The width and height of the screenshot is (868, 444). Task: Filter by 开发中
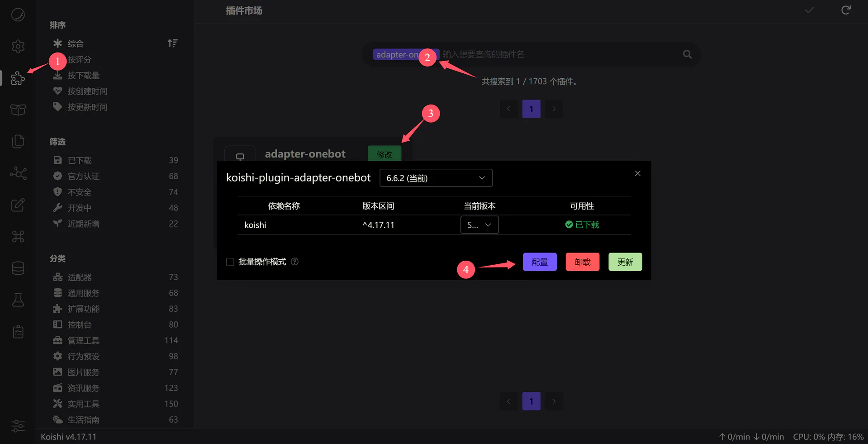coord(115,208)
